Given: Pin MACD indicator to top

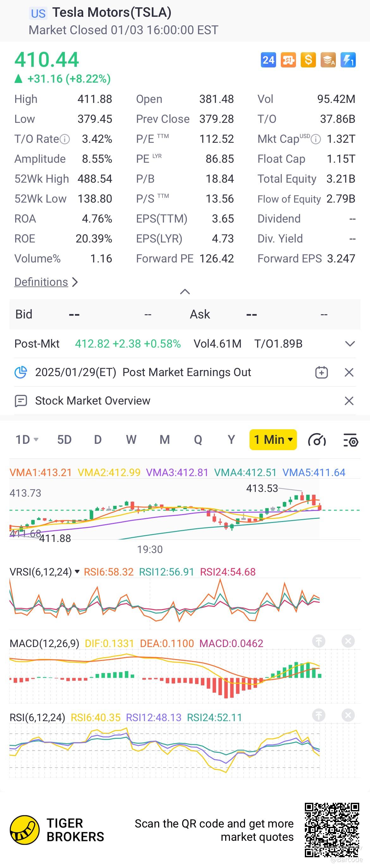Looking at the screenshot, I should coord(318,641).
